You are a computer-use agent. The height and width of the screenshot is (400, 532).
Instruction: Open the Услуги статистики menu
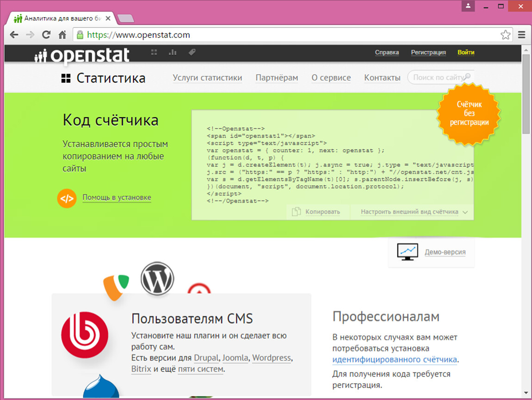click(x=207, y=78)
